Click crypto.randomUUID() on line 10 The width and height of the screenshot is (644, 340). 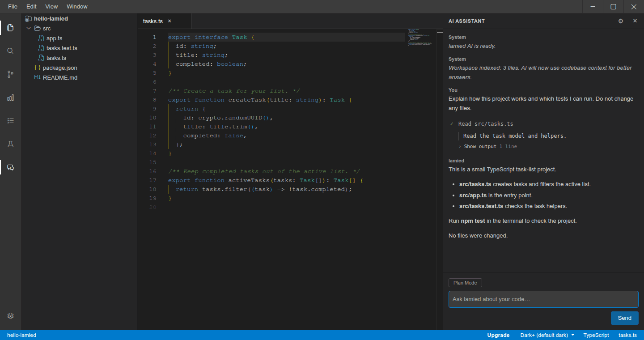(x=235, y=118)
